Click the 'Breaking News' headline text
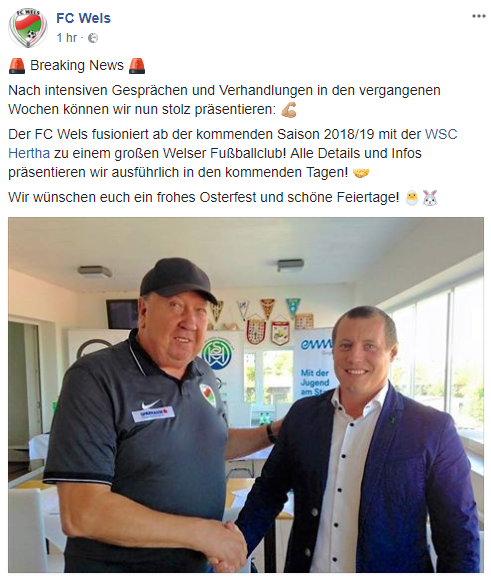This screenshot has width=491, height=578. pyautogui.click(x=77, y=65)
